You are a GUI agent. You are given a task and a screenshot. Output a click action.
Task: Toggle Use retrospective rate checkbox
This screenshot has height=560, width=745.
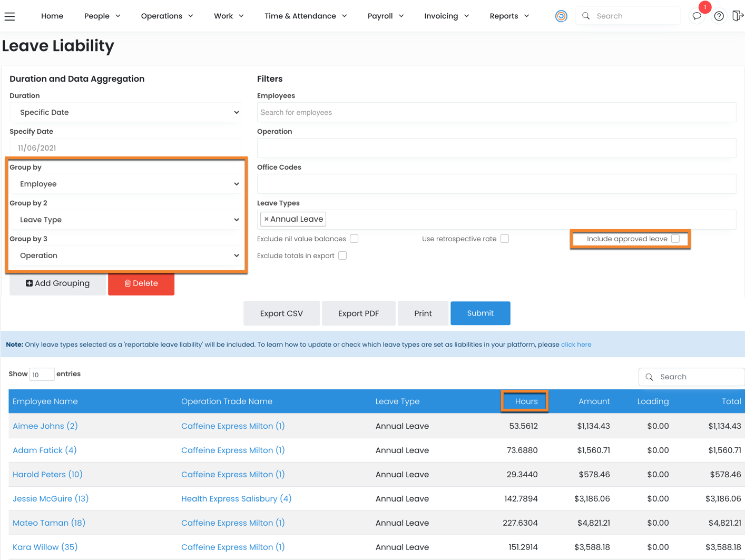[x=505, y=239]
